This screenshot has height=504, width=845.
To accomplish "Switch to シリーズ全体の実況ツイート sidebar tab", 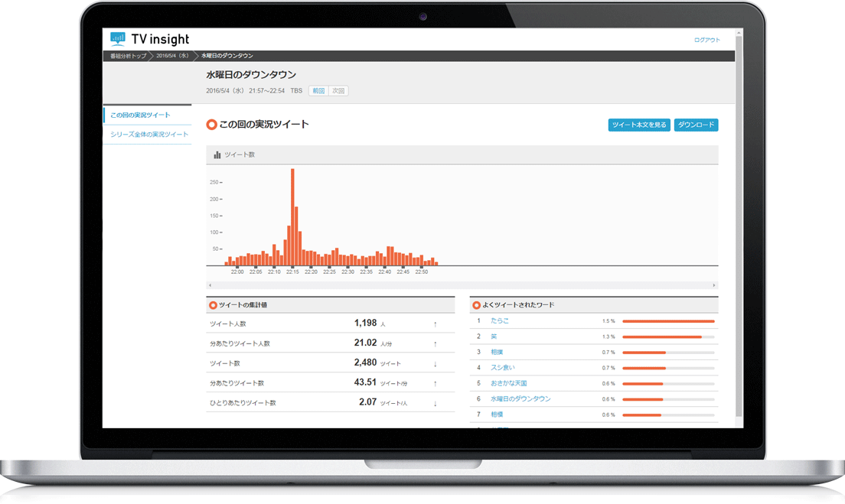I will click(x=147, y=135).
